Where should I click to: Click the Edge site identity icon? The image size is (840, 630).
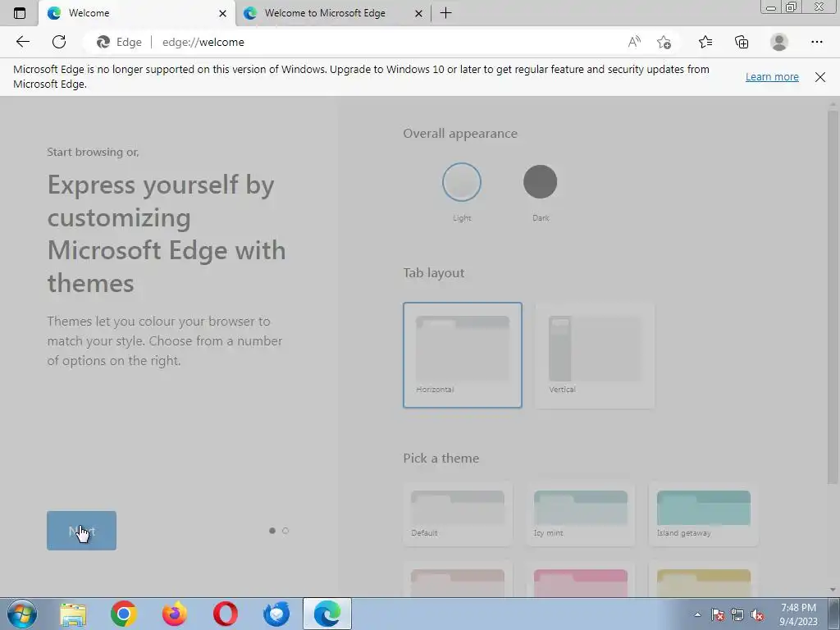pyautogui.click(x=119, y=42)
